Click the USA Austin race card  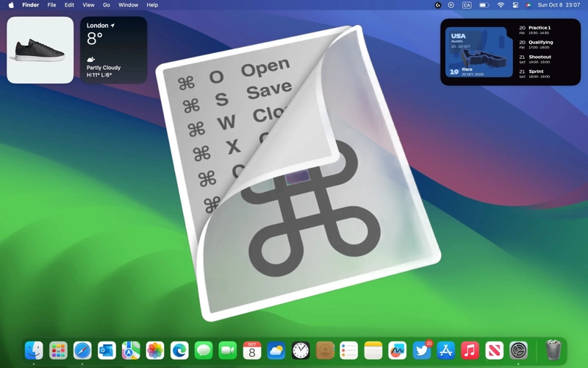tap(479, 52)
